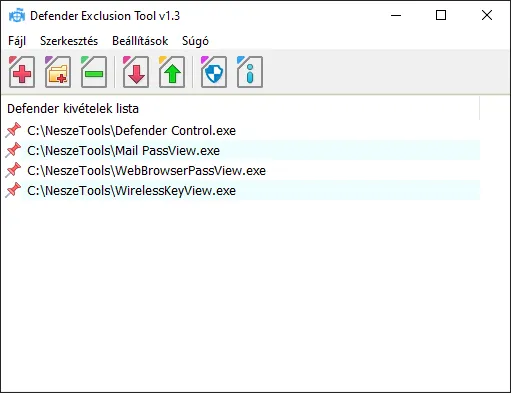511x393 pixels.
Task: Close the Defender Exclusion Tool window
Action: pos(487,15)
